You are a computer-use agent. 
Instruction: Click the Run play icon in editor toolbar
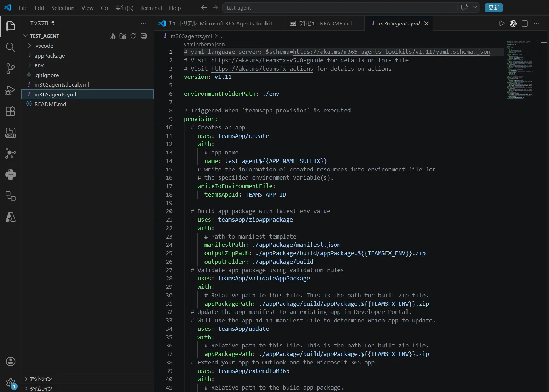502,23
